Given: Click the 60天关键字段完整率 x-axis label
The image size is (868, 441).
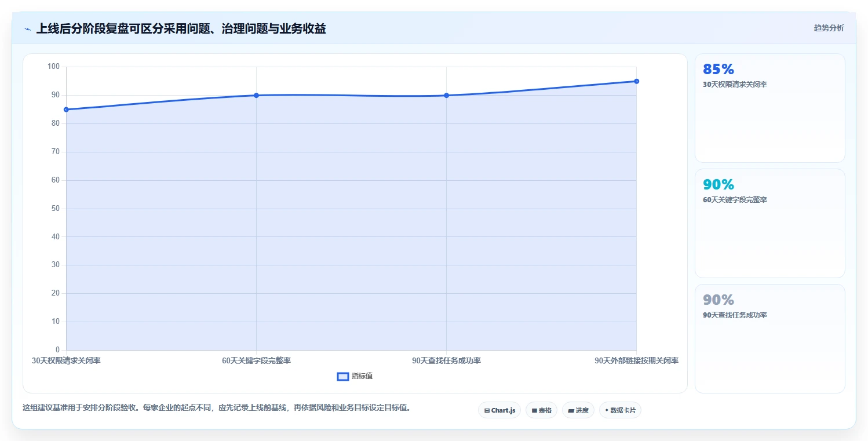Looking at the screenshot, I should click(x=256, y=360).
